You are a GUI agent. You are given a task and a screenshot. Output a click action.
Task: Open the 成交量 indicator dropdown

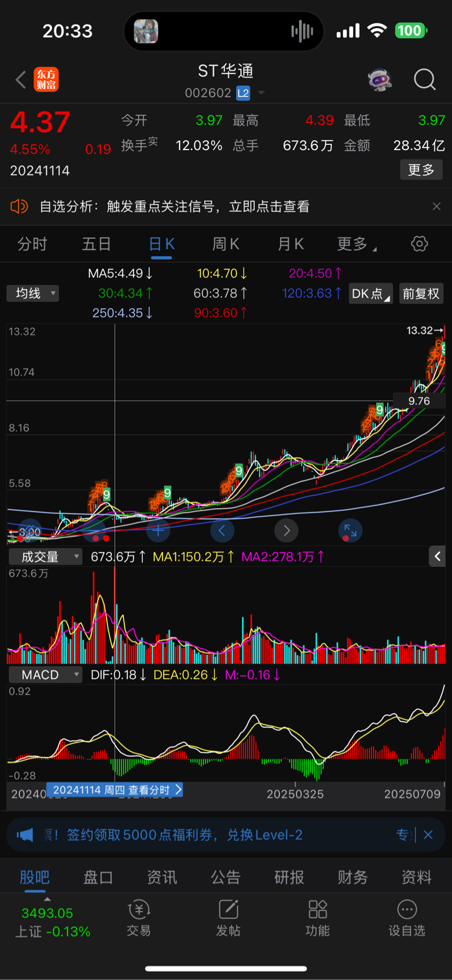coord(45,556)
